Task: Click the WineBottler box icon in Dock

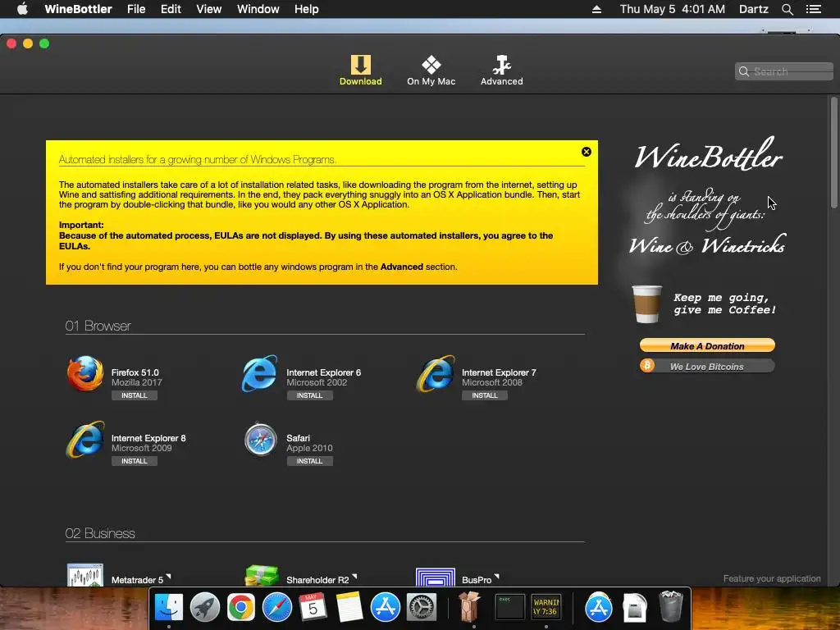Action: pos(469,606)
